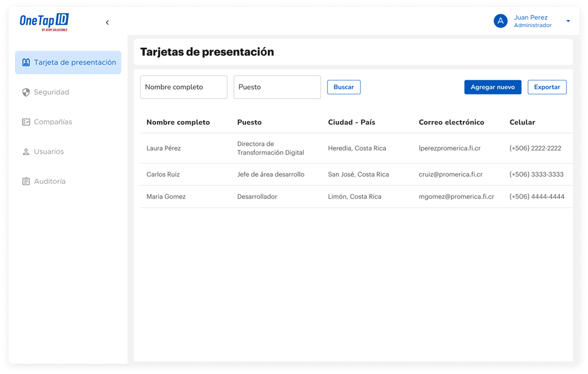Select the Laura Pérez row

coord(164,149)
